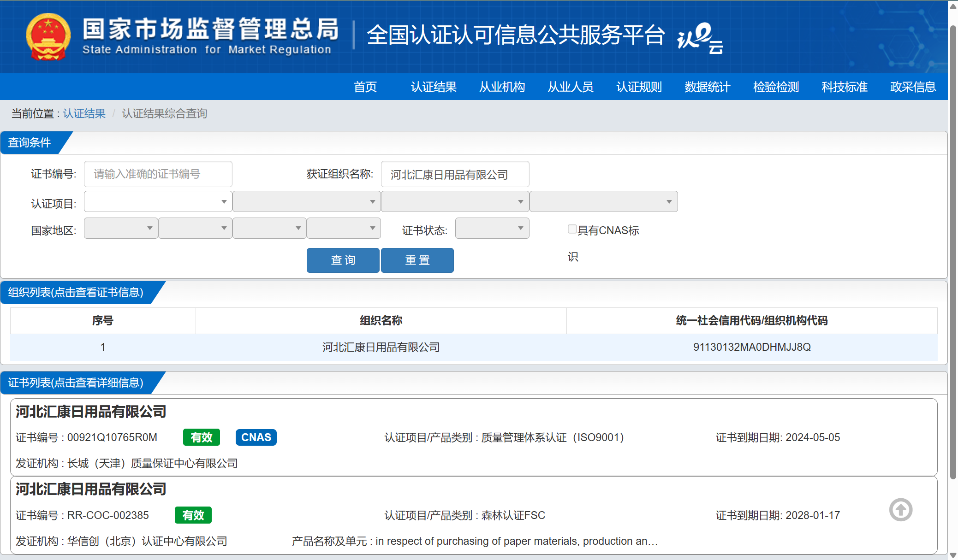Open the 从业机构 nav menu
958x560 pixels.
point(502,87)
